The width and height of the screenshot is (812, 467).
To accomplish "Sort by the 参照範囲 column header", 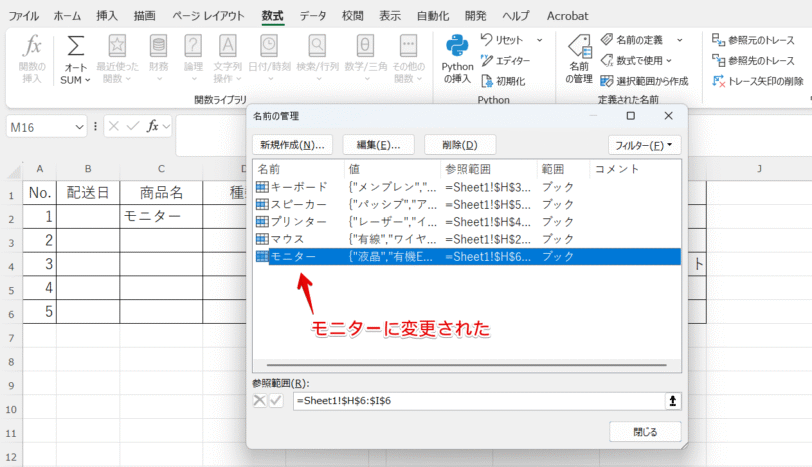I will point(488,169).
